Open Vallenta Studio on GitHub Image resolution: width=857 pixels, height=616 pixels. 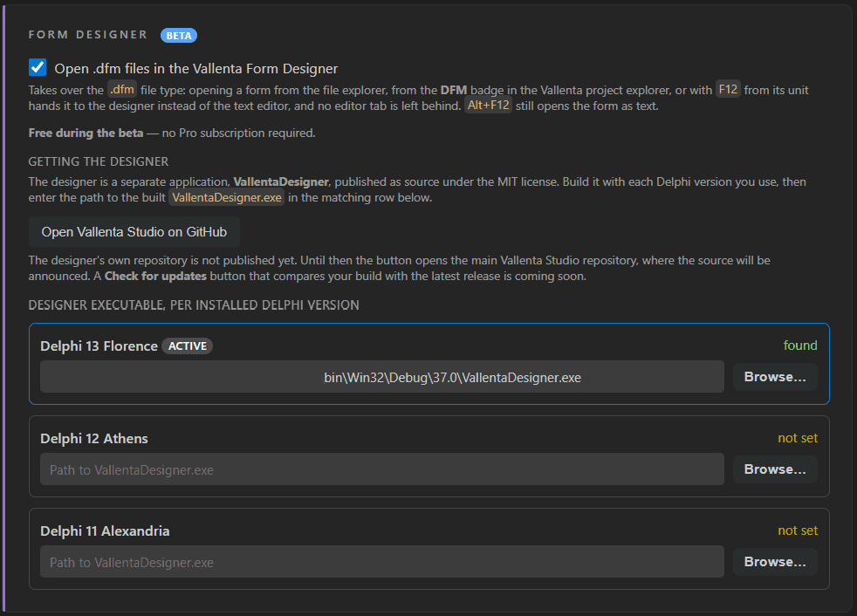point(134,232)
